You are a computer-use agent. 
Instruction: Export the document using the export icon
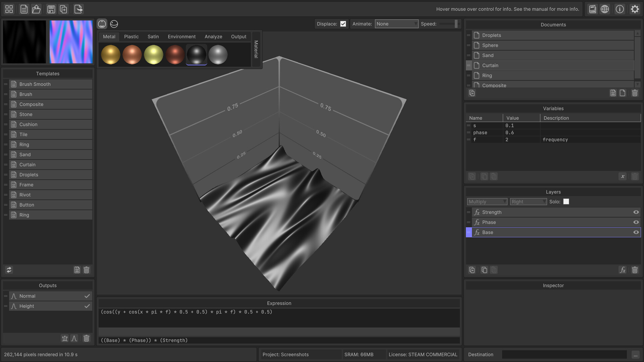tap(78, 9)
